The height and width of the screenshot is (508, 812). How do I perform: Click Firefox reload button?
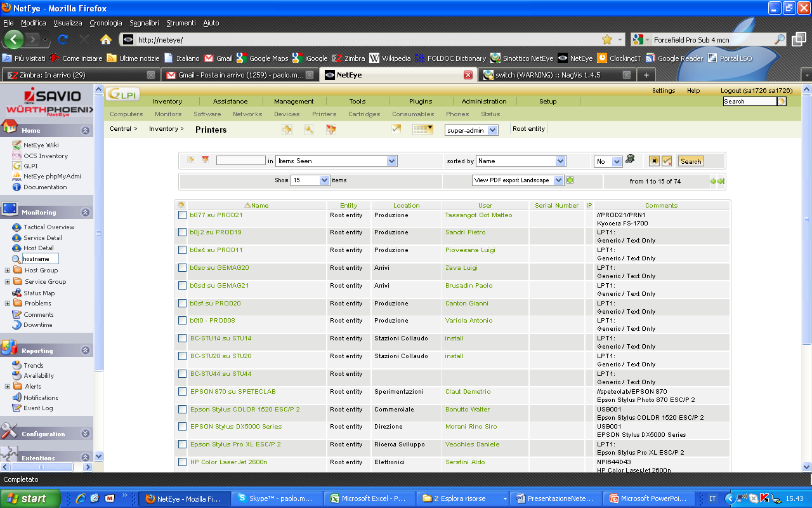pos(63,39)
